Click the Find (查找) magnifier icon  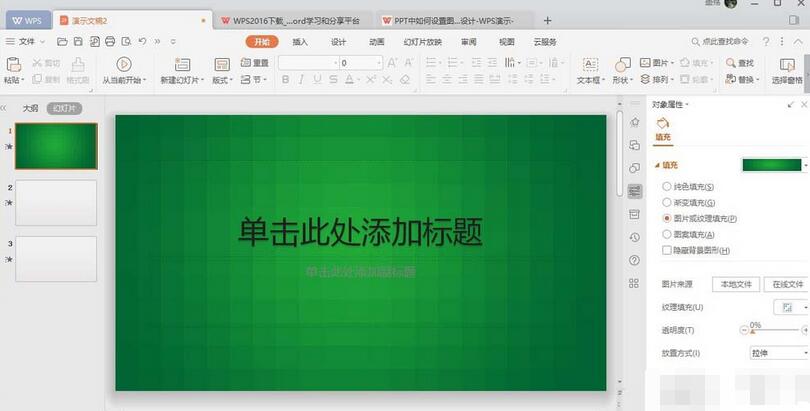click(x=730, y=63)
